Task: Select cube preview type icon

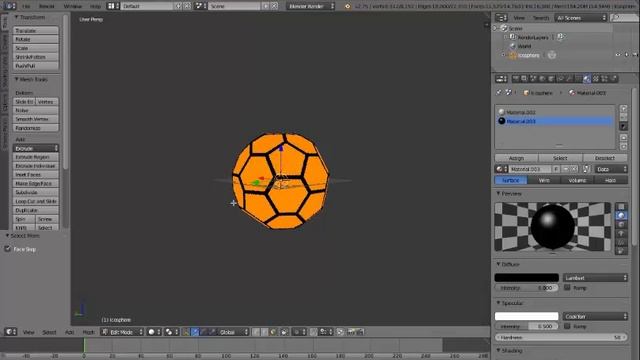Action: click(x=621, y=224)
